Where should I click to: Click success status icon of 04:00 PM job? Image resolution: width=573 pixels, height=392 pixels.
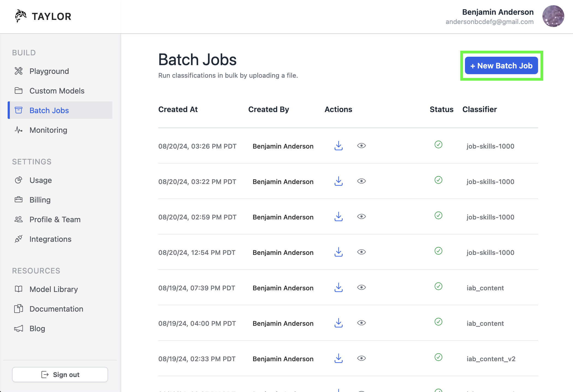coord(438,322)
